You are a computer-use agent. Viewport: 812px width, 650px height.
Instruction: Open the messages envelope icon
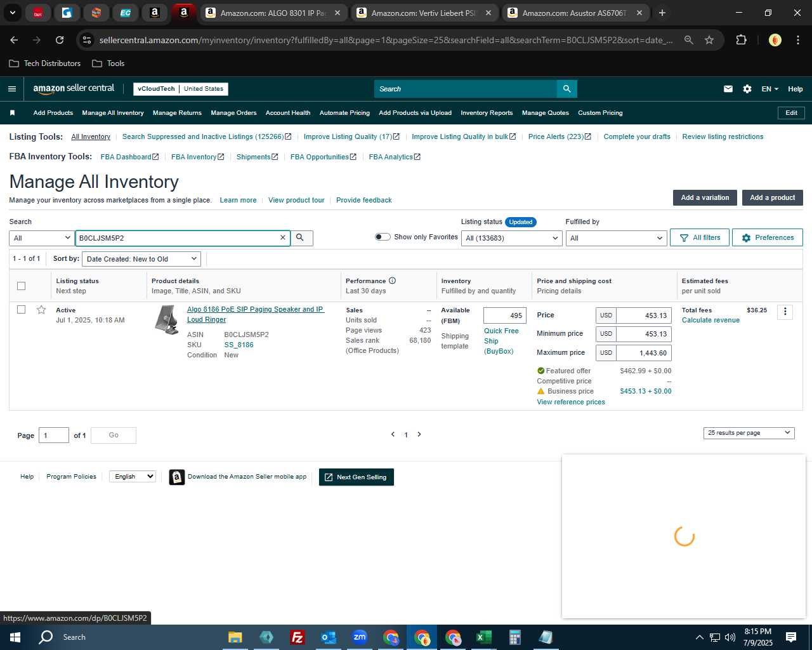[728, 89]
